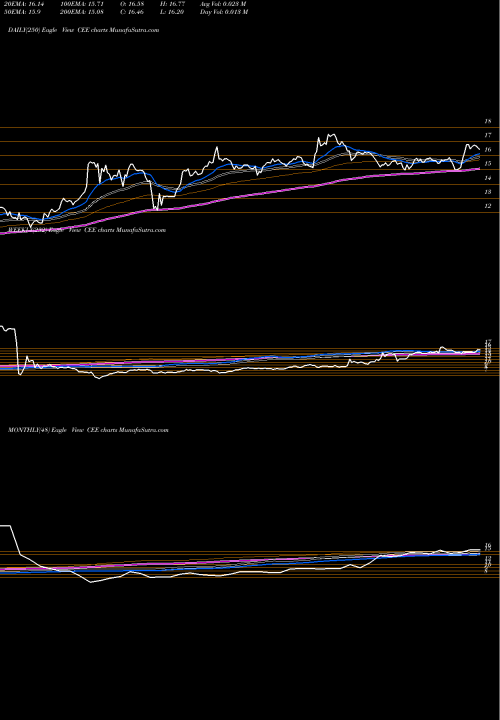Click the Day Vol 0.013 M label
The height and width of the screenshot is (720, 500).
(224, 12)
